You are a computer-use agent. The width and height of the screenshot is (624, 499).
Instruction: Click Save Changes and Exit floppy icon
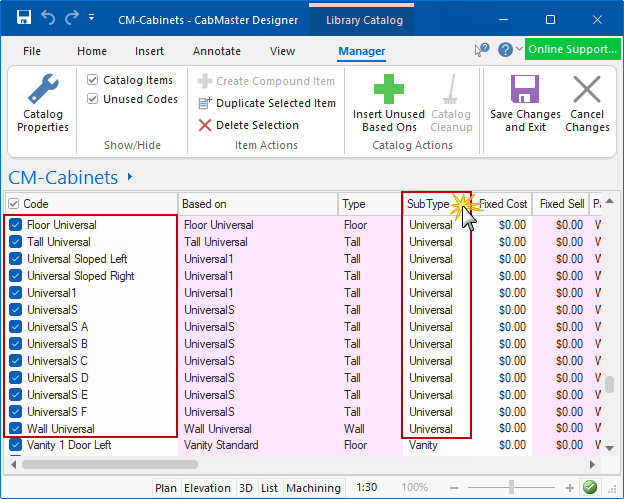click(525, 90)
